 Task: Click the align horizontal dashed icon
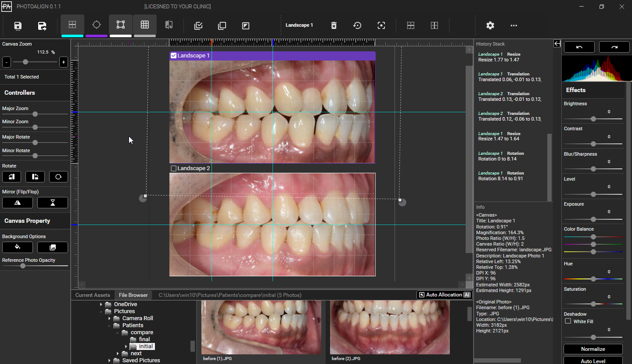click(x=411, y=25)
